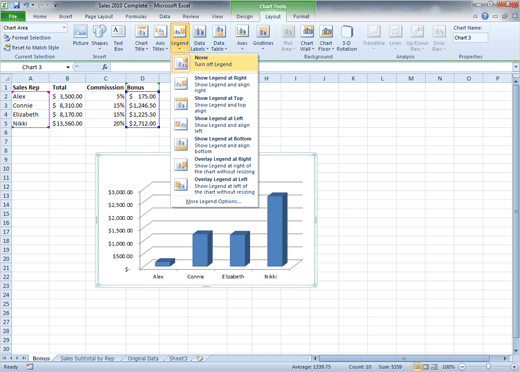Switch to the Format chart tab
Screen dimensions: 520x372
(x=301, y=16)
